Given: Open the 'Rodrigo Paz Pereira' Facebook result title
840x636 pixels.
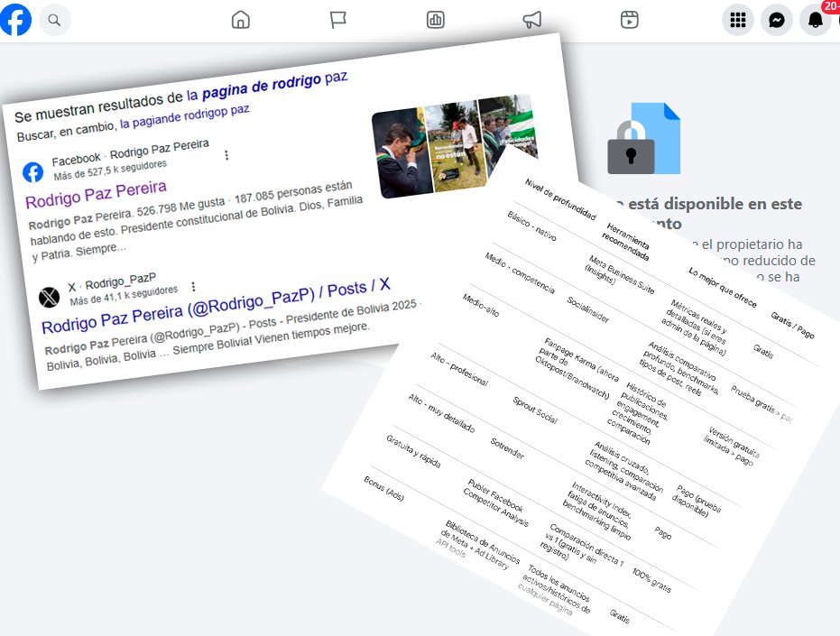Looking at the screenshot, I should [96, 195].
